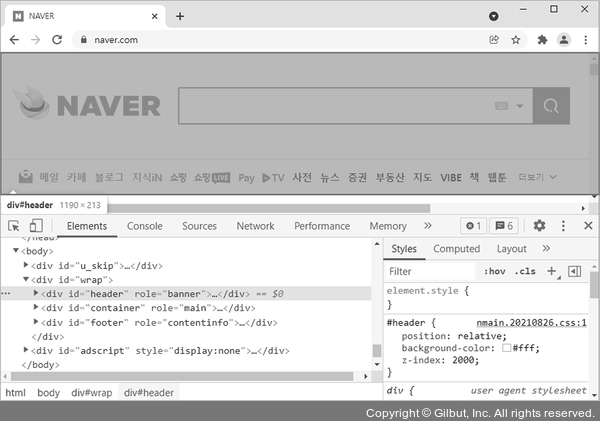Switch to the Console tab

145,226
